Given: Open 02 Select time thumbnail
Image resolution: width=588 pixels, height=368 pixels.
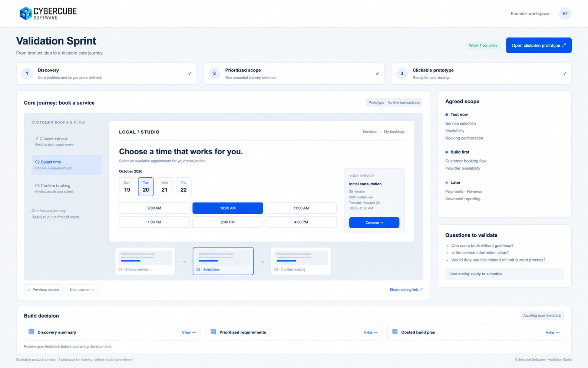Looking at the screenshot, I should point(223,261).
